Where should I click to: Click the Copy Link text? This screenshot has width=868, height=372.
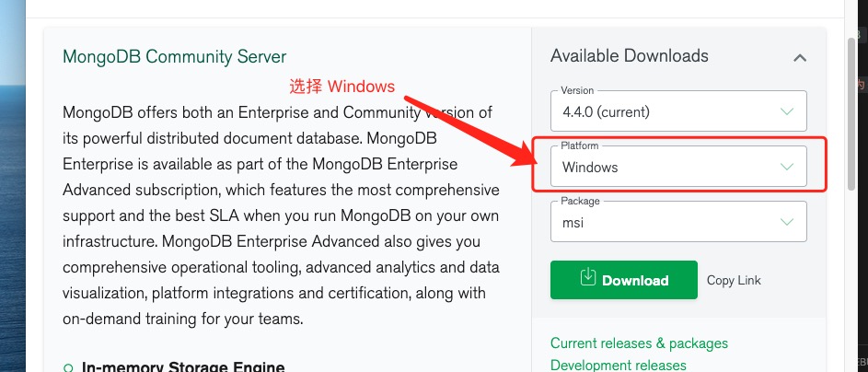point(734,281)
